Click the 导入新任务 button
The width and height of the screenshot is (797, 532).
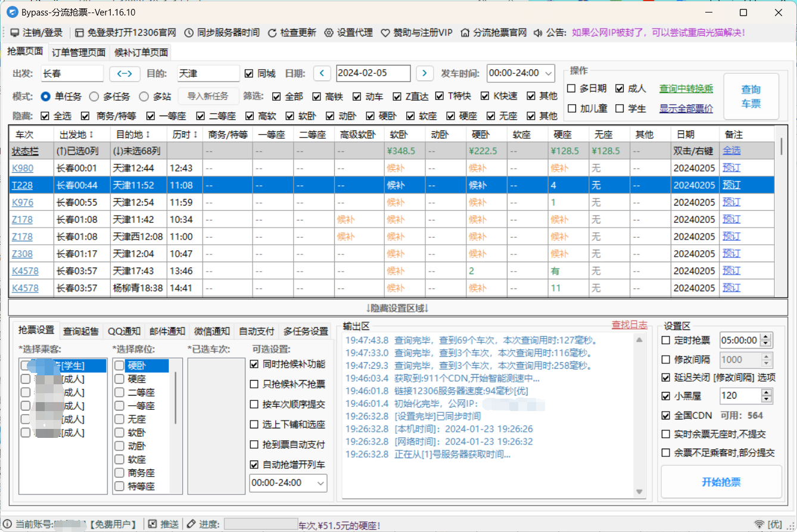[208, 96]
